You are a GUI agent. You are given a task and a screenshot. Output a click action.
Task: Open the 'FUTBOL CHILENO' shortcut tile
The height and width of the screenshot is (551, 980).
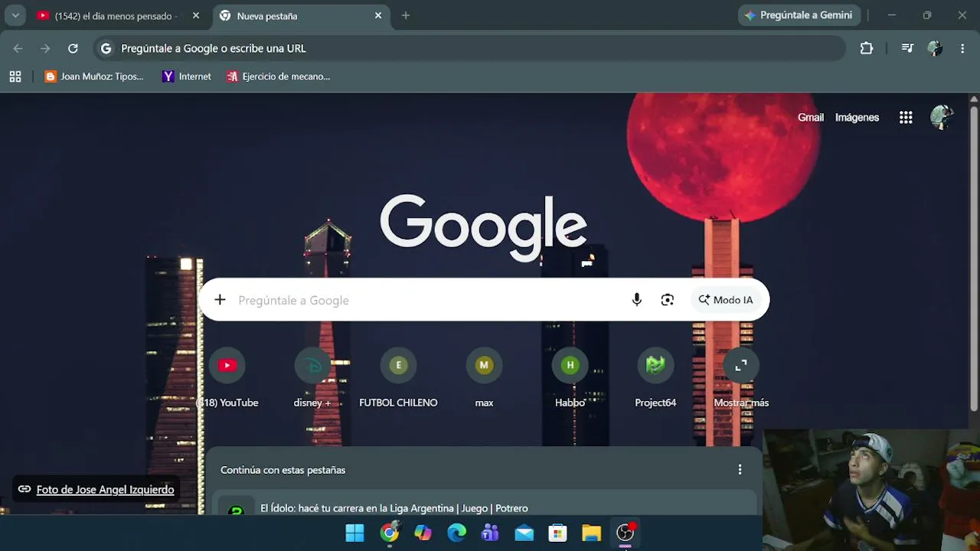coord(398,378)
